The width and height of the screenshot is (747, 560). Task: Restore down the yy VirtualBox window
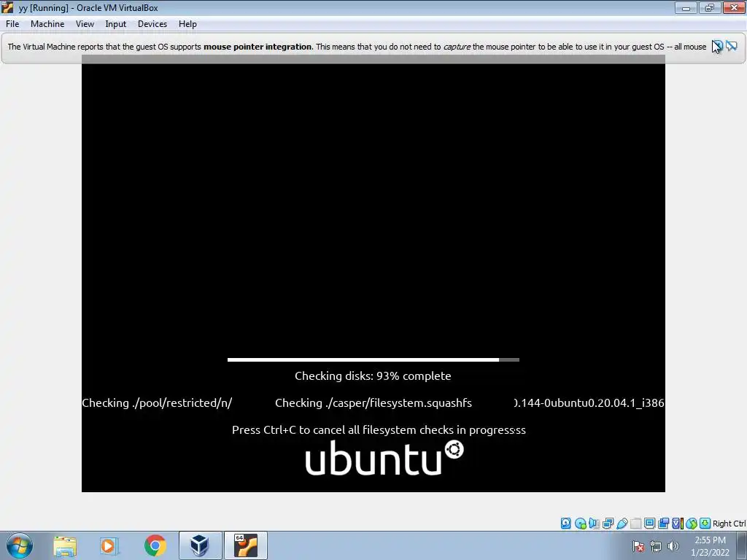(710, 7)
